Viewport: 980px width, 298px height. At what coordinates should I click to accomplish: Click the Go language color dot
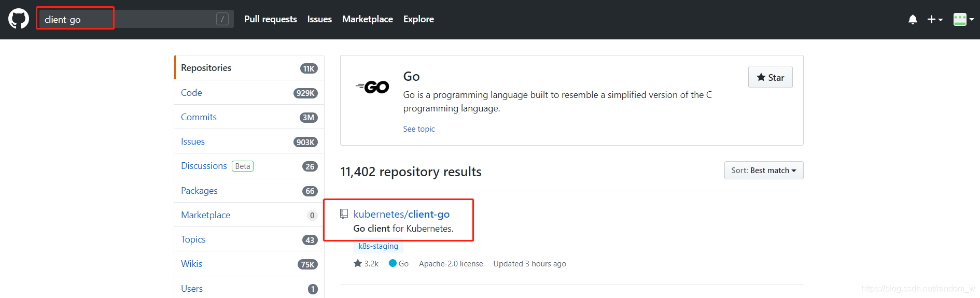393,263
